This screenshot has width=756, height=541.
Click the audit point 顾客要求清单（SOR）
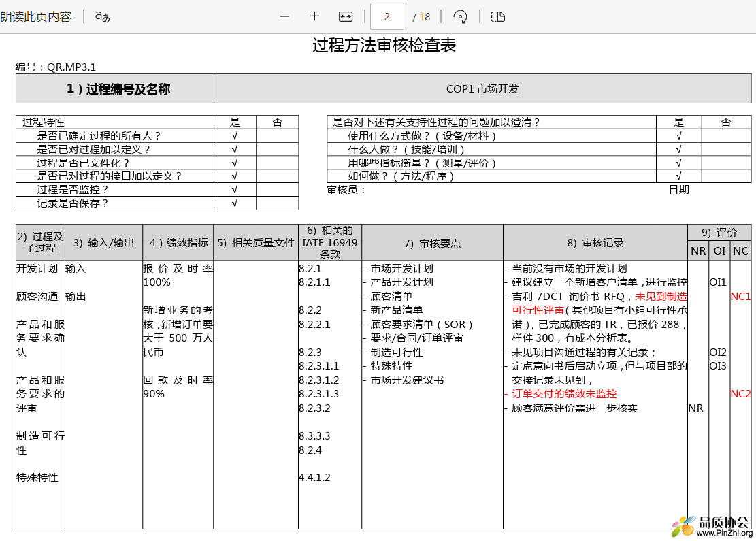click(421, 325)
